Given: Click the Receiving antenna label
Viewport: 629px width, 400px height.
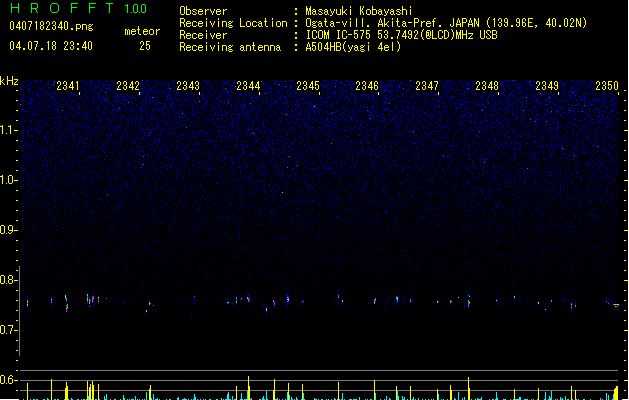Looking at the screenshot, I should click(230, 47).
